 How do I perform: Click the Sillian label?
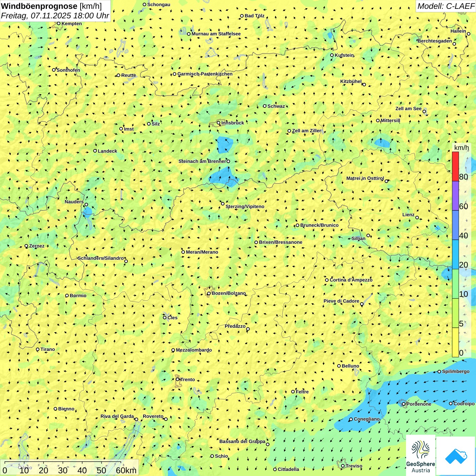[x=358, y=238]
